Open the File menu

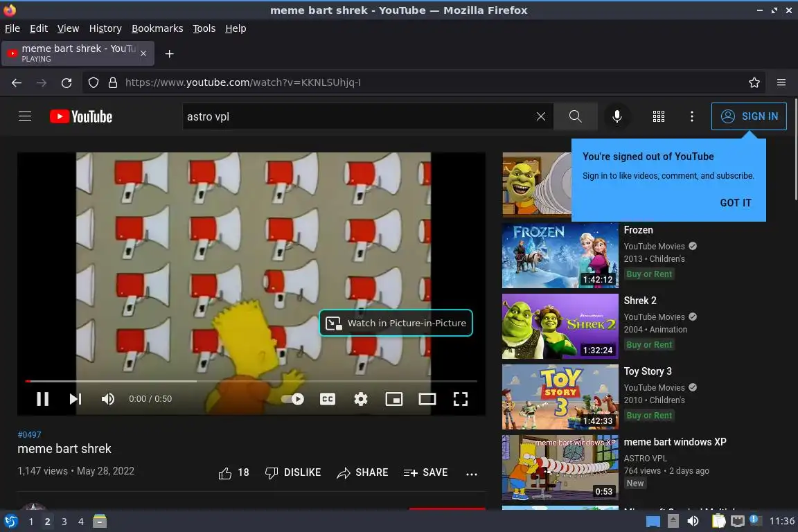pos(12,28)
